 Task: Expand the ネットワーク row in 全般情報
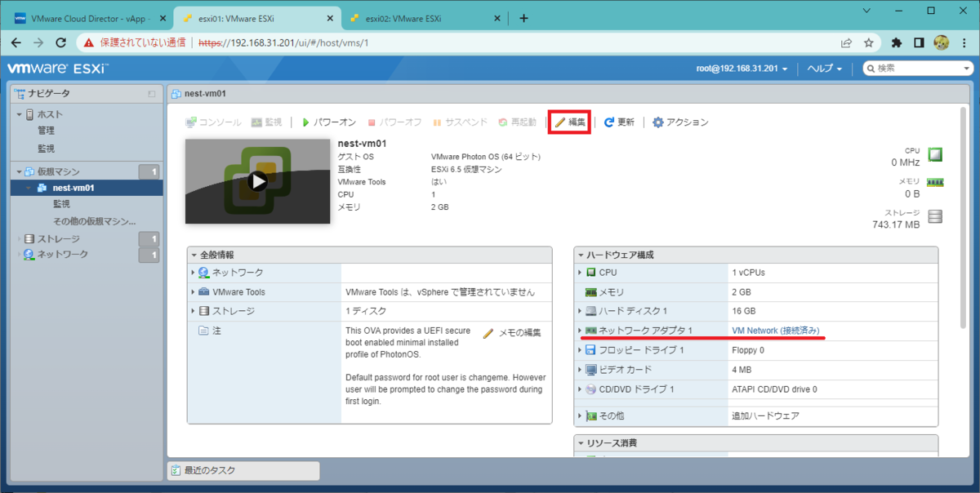(194, 272)
